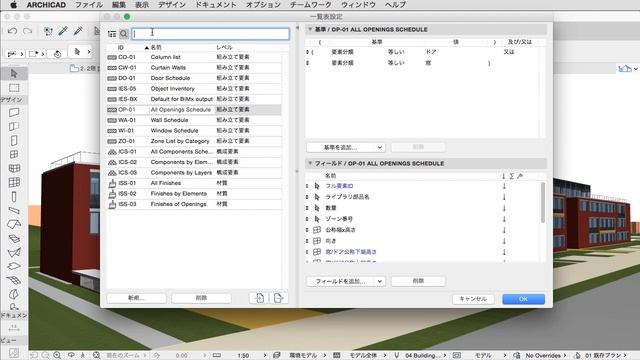Click the 新規... button
Image resolution: width=640 pixels, height=360 pixels.
pyautogui.click(x=136, y=298)
